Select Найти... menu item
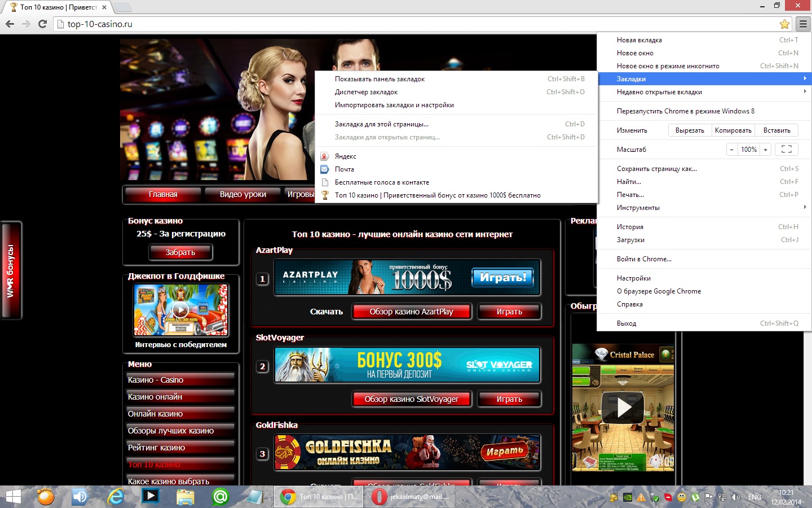Image resolution: width=812 pixels, height=508 pixels. click(704, 182)
